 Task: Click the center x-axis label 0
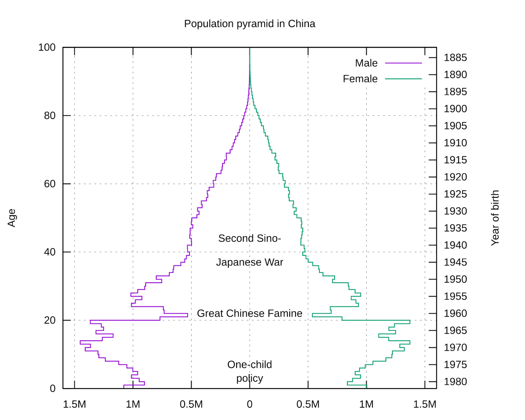tap(249, 404)
